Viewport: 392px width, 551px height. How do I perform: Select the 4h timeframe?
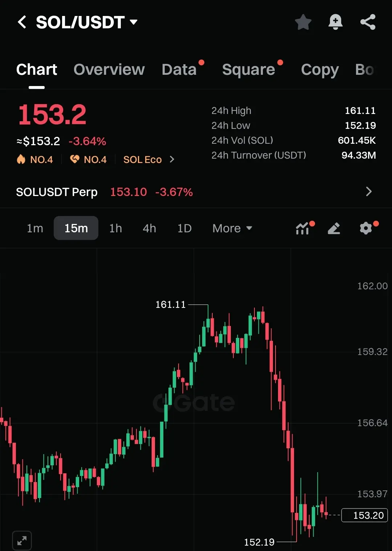click(149, 228)
